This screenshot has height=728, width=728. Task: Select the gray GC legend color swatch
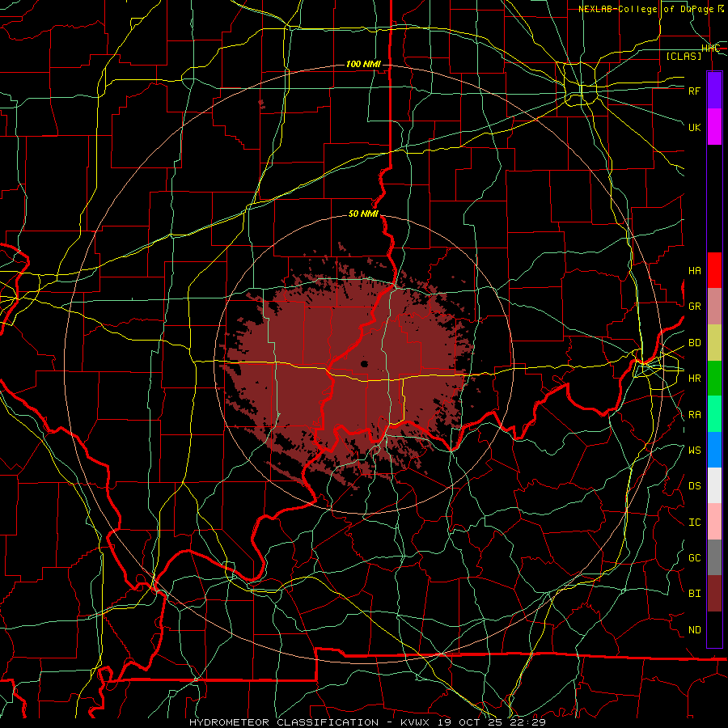pyautogui.click(x=714, y=557)
